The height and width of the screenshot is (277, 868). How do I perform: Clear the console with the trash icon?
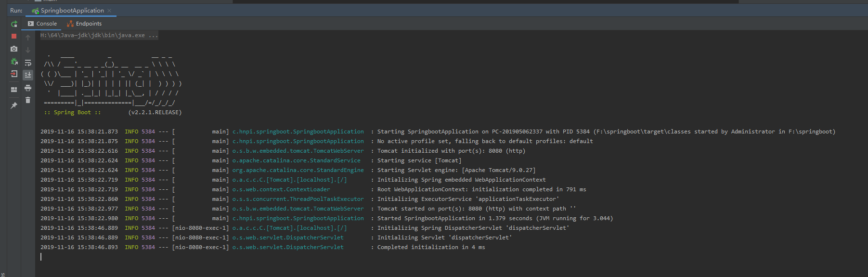[x=28, y=100]
